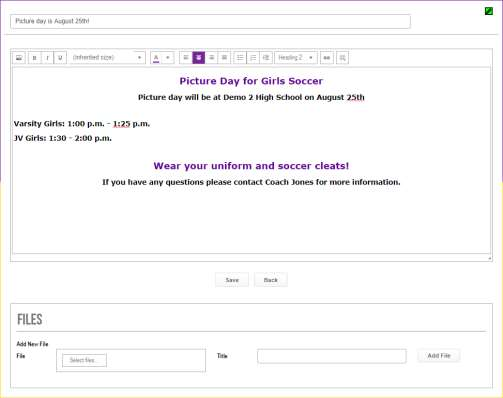Toggle bold formatting
The width and height of the screenshot is (503, 398).
tap(34, 58)
